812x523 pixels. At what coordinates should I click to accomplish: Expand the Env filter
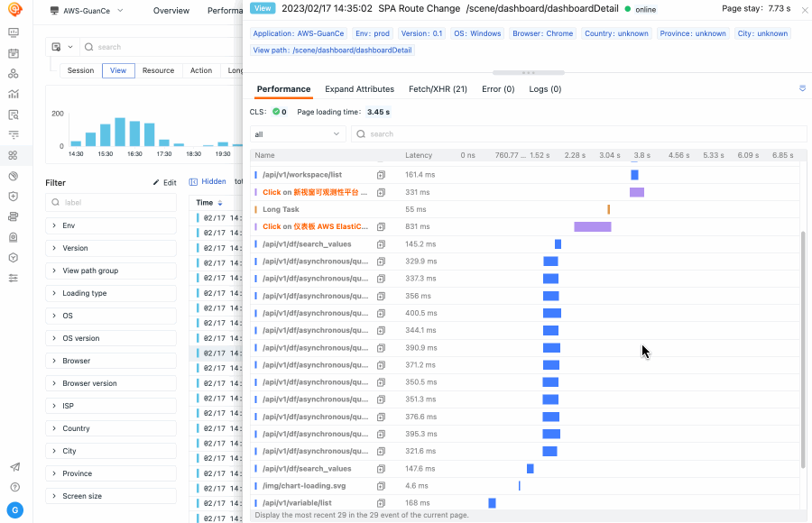[x=111, y=225]
